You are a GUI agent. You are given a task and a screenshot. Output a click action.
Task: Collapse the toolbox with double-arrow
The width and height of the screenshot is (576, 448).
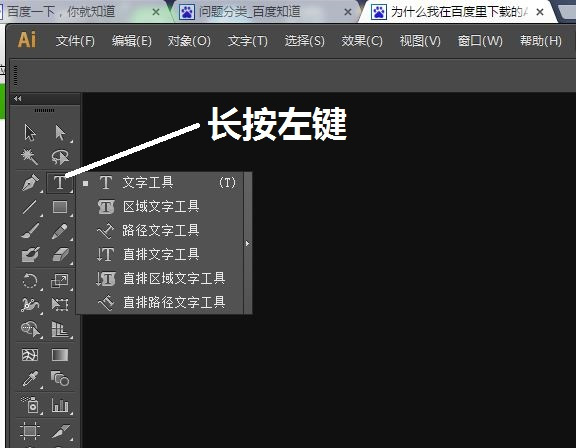pyautogui.click(x=17, y=98)
